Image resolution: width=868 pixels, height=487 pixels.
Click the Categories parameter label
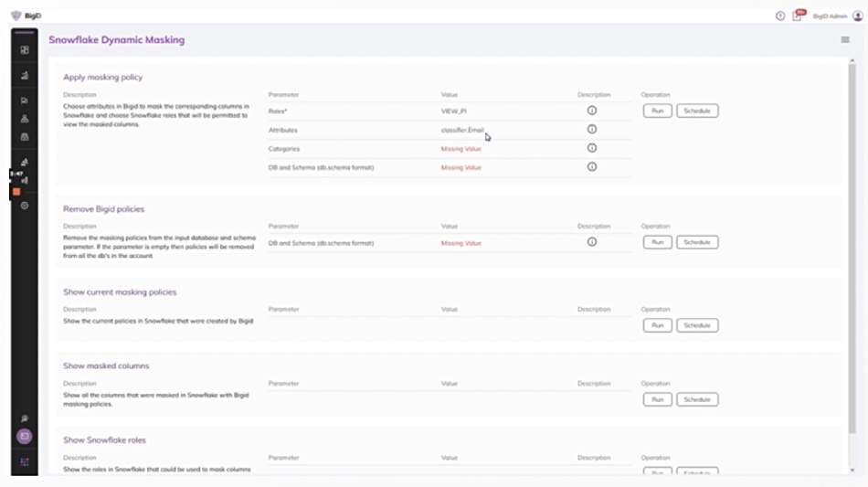click(284, 149)
